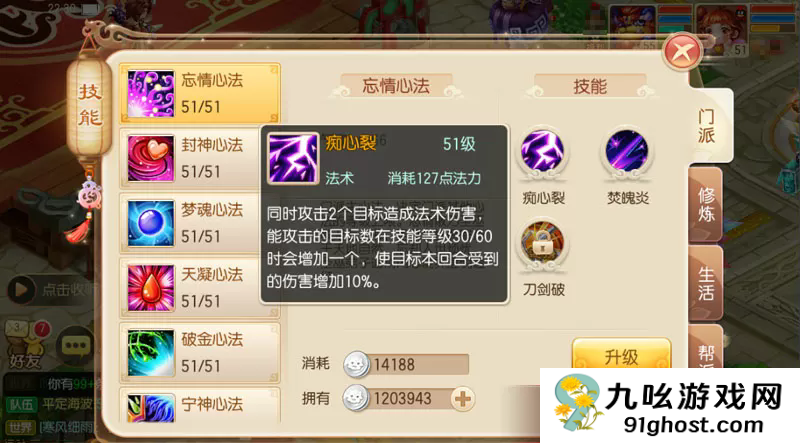Tap the purple 痴心裂 icon in tooltip
Screen dimensions: 800x443
(292, 158)
